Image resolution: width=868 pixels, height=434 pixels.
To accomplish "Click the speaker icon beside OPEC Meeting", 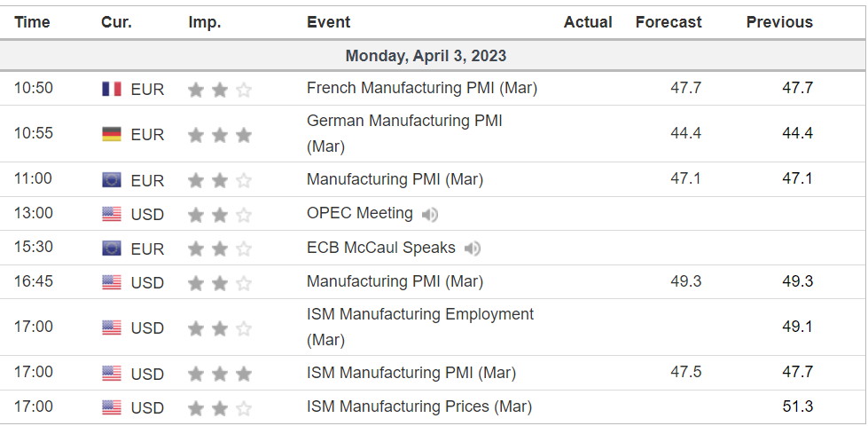I will (430, 214).
